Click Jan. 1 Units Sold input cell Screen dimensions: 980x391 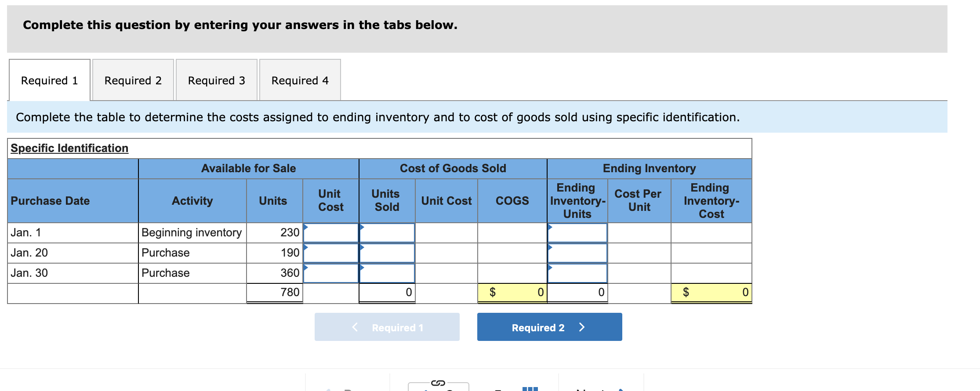tap(387, 233)
